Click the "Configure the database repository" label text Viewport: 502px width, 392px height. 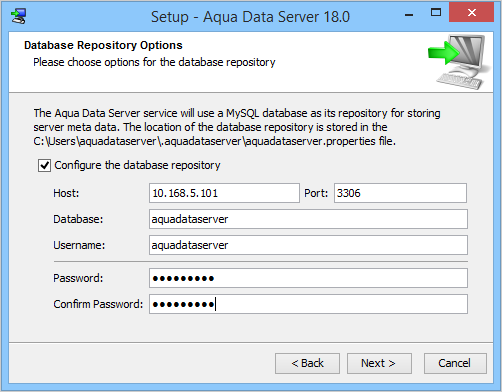pyautogui.click(x=137, y=165)
